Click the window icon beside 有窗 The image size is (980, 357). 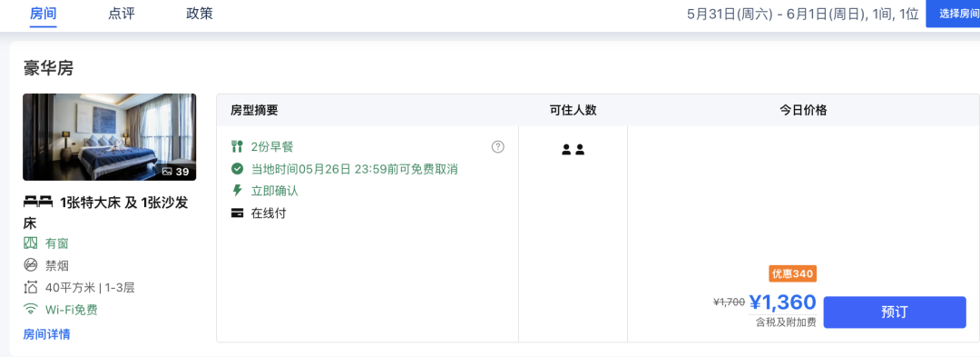[30, 243]
